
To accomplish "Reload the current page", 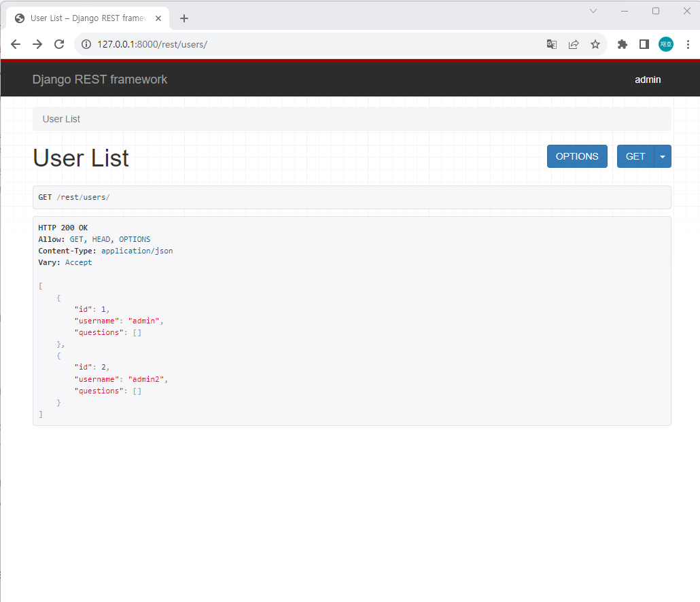I will (x=59, y=44).
